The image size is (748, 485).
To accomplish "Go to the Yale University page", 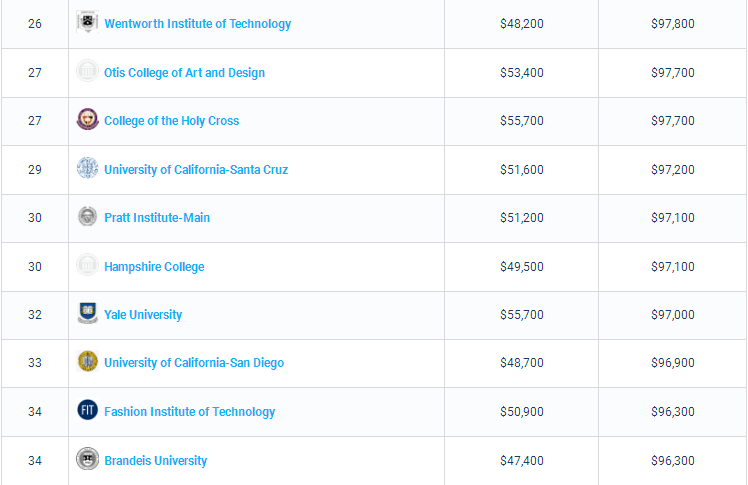I will pyautogui.click(x=143, y=315).
